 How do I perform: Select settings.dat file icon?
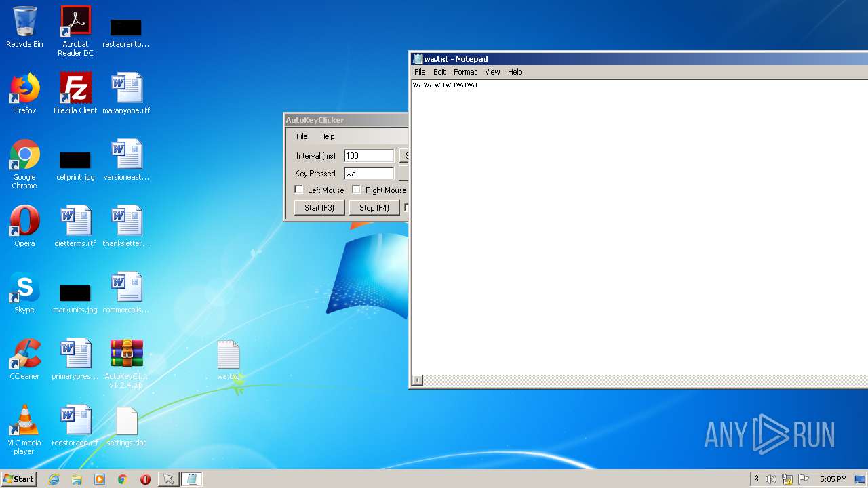[126, 426]
